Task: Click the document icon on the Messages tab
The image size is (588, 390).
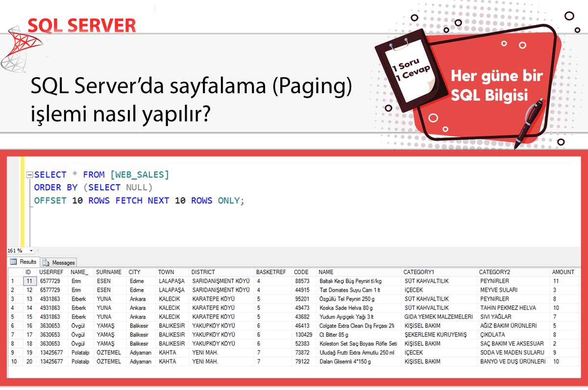Action: point(45,262)
